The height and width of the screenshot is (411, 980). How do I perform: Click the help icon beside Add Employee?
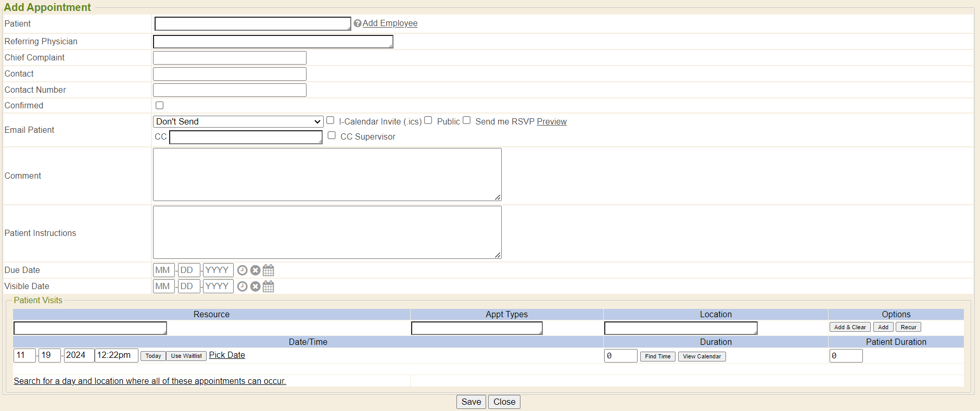coord(358,23)
